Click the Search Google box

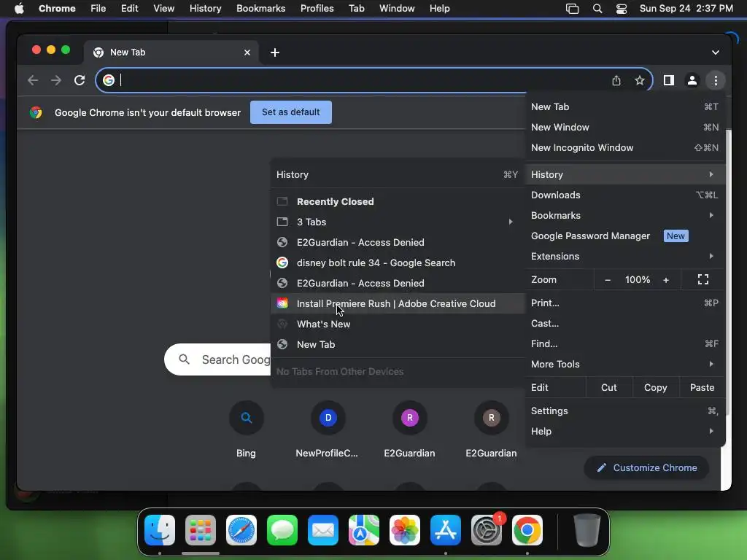point(217,359)
